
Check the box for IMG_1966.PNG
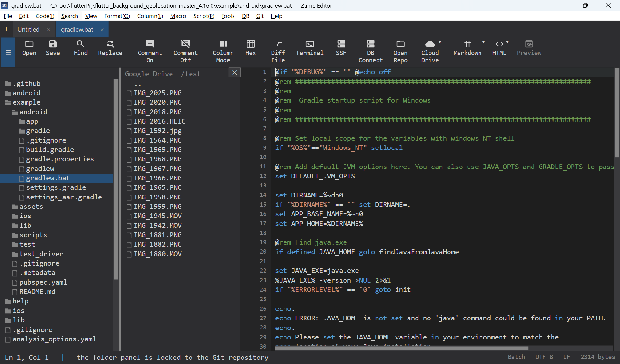click(129, 178)
